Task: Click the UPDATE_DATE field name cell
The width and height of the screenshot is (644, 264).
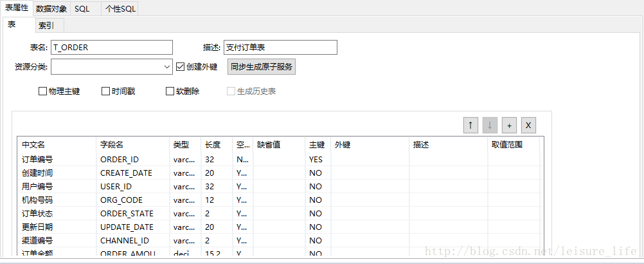Action: coord(132,227)
